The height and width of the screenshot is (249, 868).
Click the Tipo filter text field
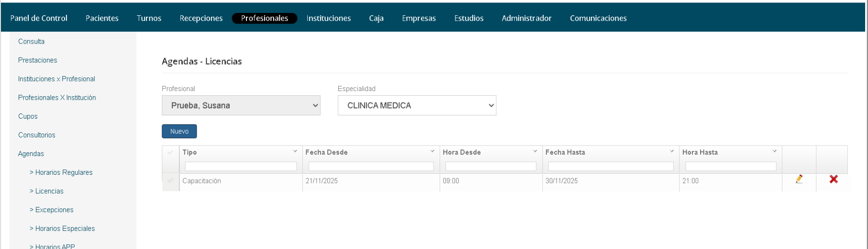241,166
